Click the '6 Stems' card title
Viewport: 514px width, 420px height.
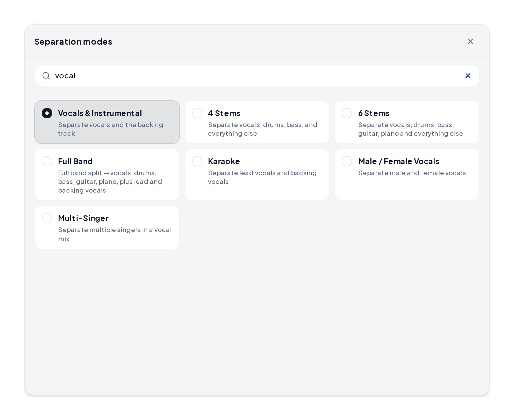[x=374, y=113]
